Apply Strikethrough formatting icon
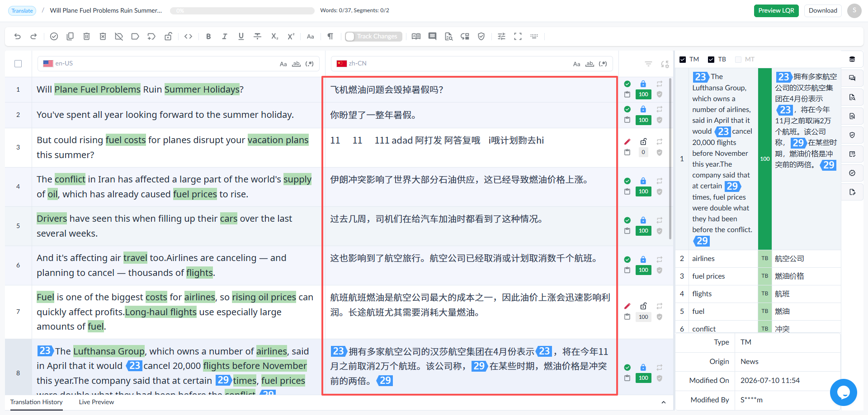The width and height of the screenshot is (868, 415). tap(258, 37)
